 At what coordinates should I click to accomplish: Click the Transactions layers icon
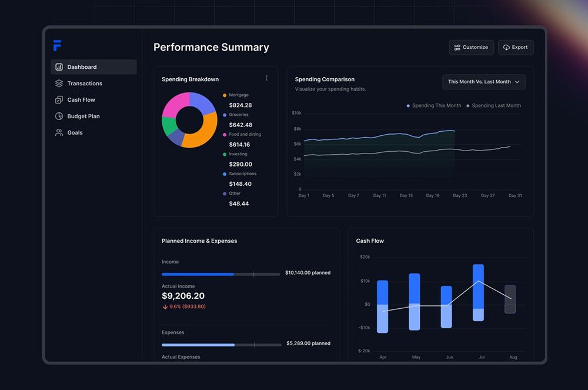[59, 84]
